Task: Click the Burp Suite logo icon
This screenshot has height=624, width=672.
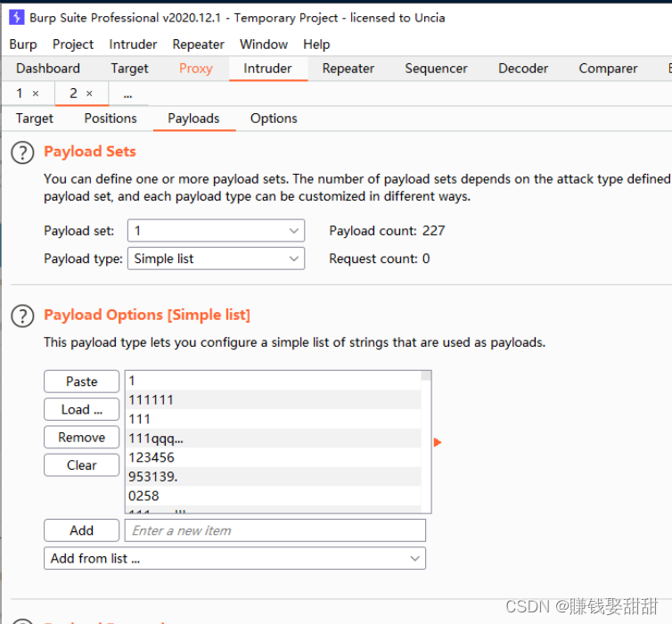Action: click(16, 18)
